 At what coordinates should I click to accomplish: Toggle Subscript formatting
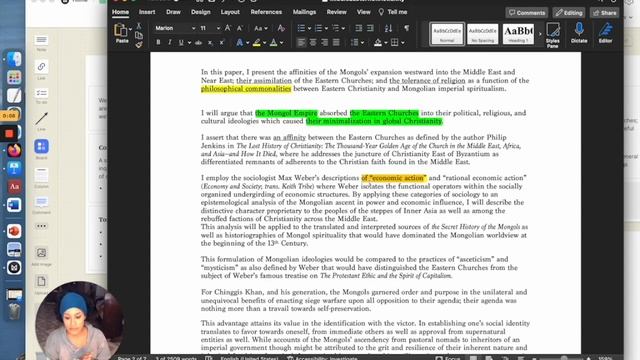tap(210, 42)
